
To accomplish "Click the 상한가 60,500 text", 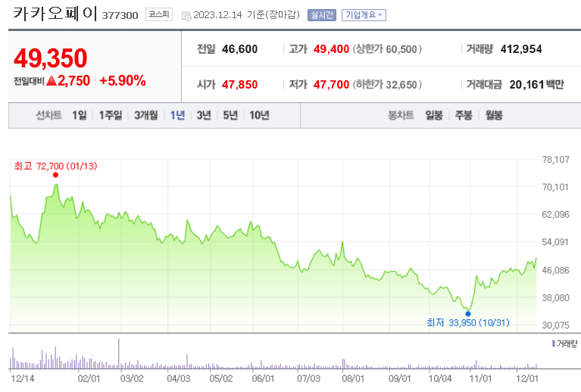I will pos(387,49).
